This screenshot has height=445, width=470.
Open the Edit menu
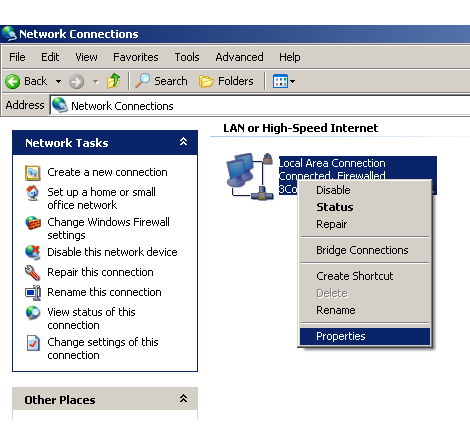[50, 57]
